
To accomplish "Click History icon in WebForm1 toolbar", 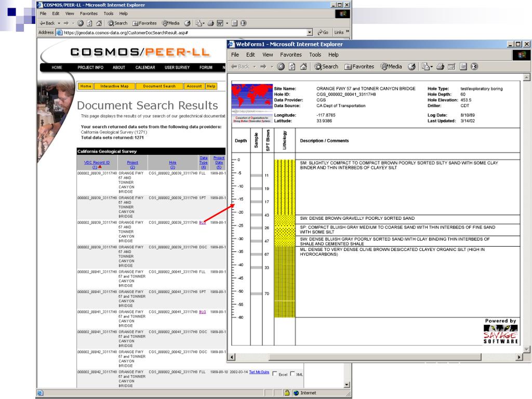I will point(411,66).
